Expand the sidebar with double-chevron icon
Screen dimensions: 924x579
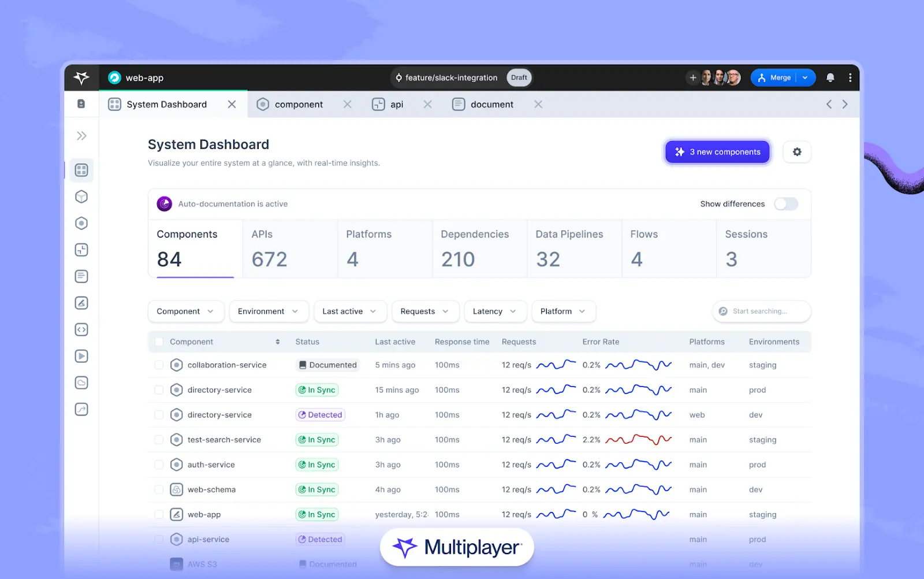(x=81, y=136)
